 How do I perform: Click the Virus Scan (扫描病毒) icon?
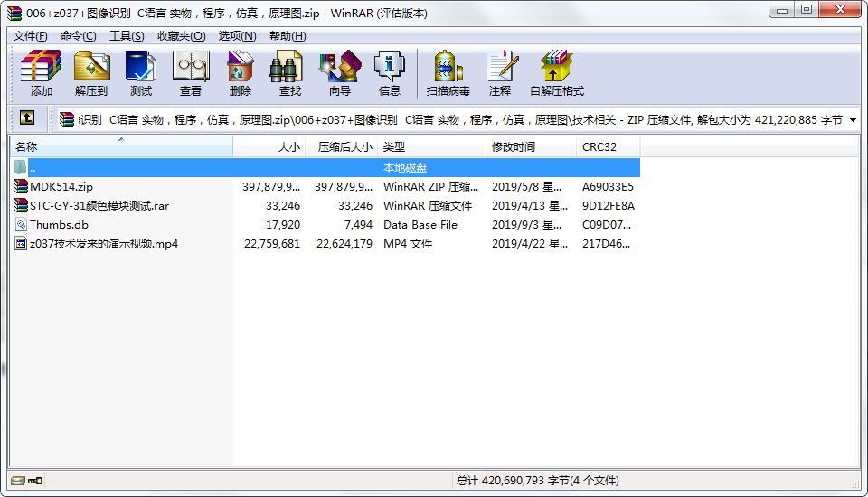448,73
